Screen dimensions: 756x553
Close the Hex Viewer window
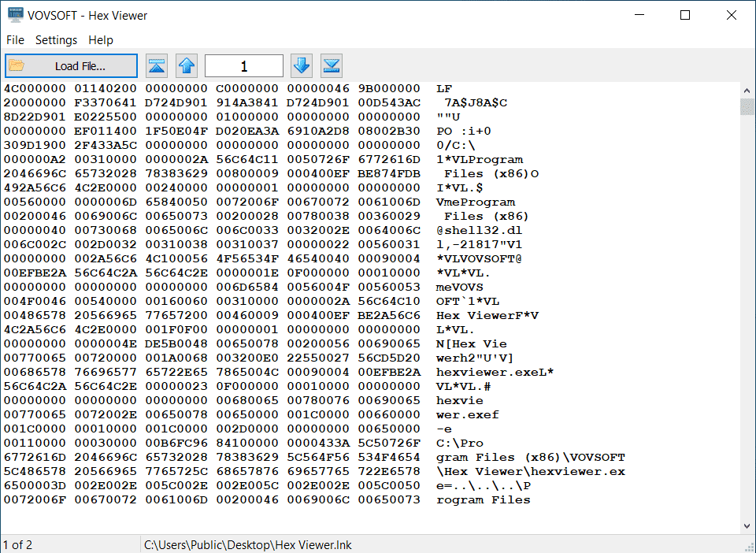tap(732, 15)
